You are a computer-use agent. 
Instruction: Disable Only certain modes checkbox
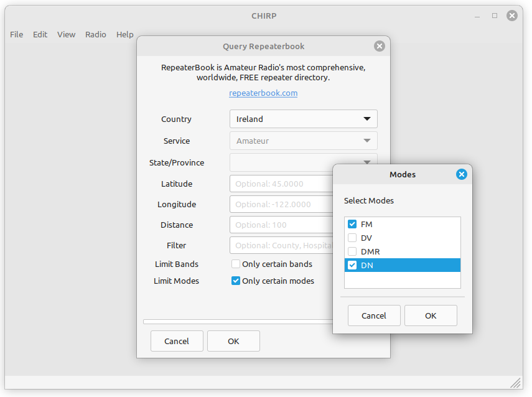(235, 281)
